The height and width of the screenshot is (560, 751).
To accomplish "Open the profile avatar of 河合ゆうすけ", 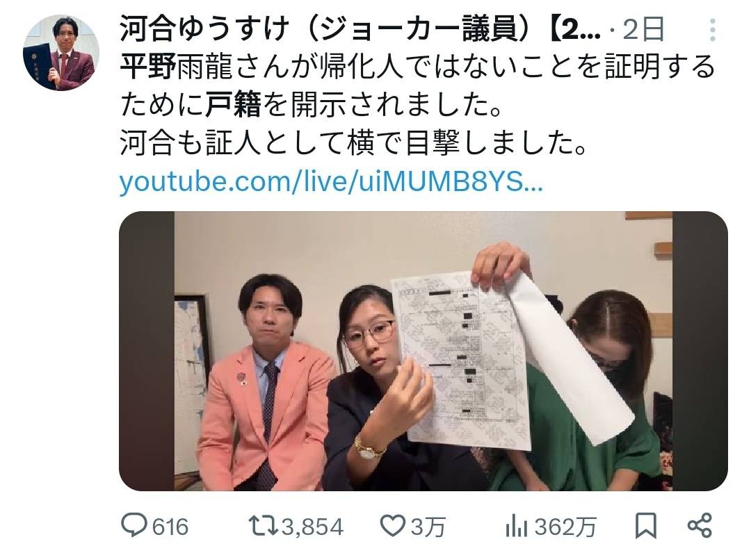I will tap(61, 53).
